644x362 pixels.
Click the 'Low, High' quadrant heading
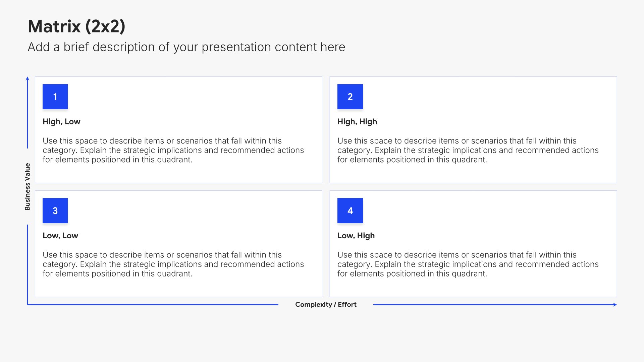(356, 236)
